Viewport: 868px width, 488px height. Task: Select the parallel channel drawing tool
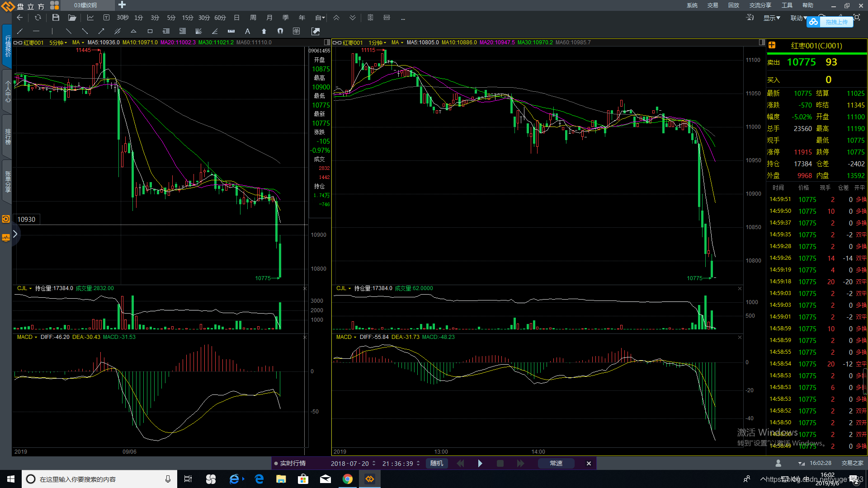coord(118,31)
